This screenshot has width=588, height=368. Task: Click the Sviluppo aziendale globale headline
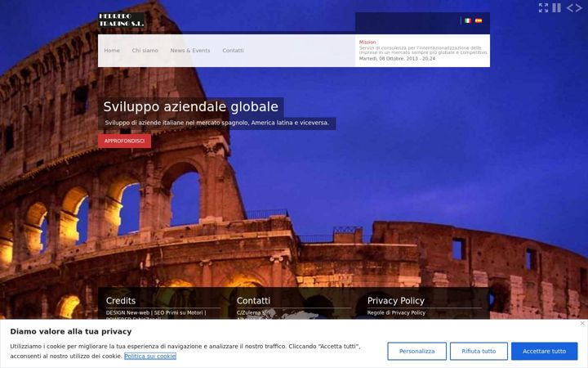190,106
